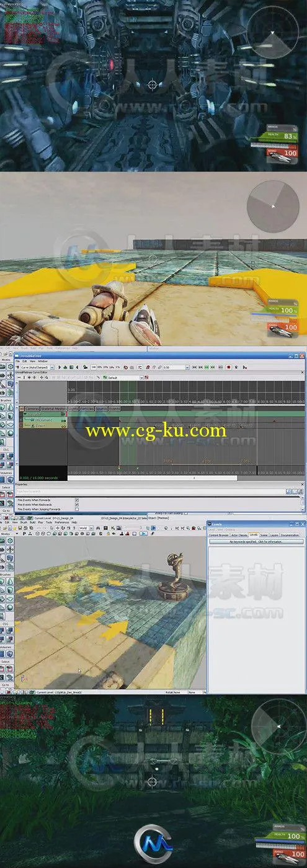Choose the Curved Staircase brush icon
This screenshot has height=868, width=307.
[x=2, y=590]
